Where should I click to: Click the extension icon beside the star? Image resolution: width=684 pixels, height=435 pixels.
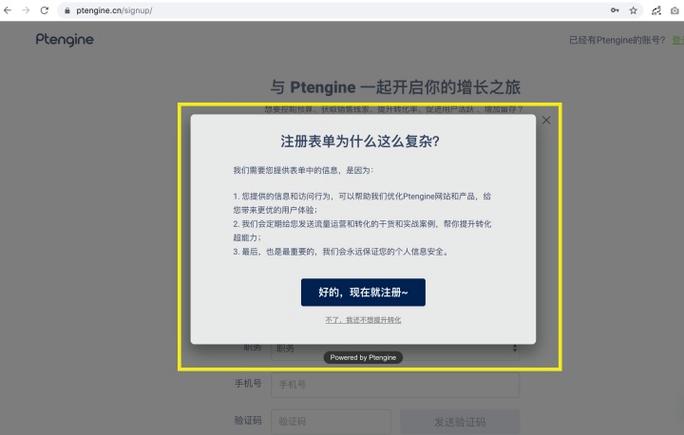[656, 10]
